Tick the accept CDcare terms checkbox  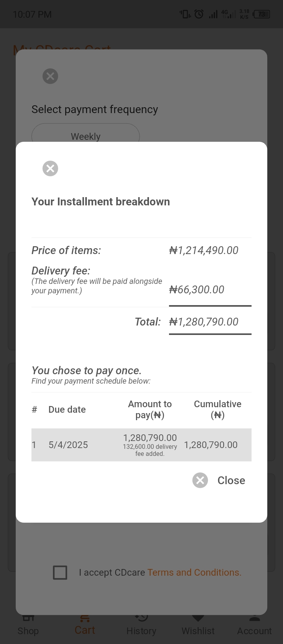tap(60, 573)
